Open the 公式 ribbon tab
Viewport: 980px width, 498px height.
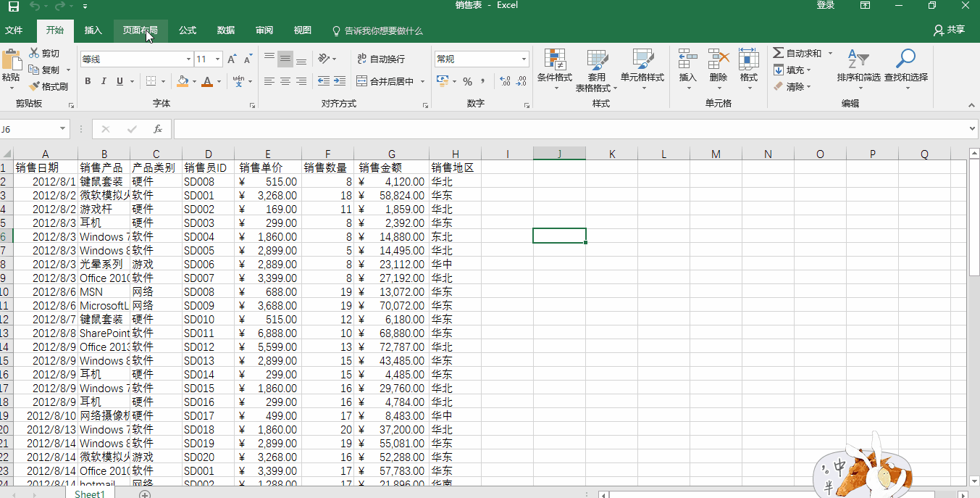(187, 30)
